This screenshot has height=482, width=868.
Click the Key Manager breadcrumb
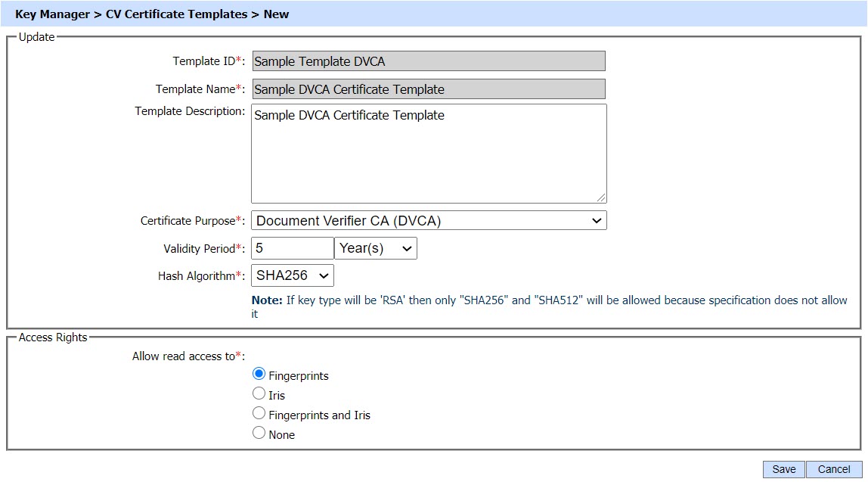point(52,14)
